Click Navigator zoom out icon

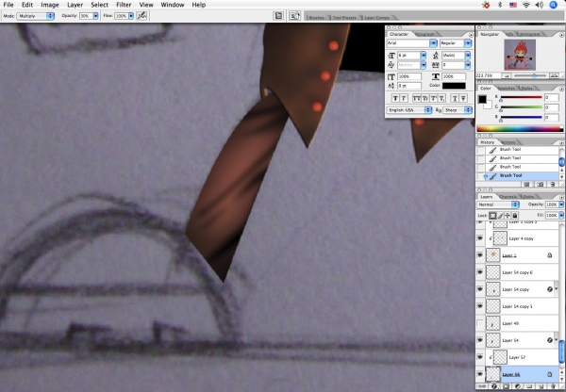pyautogui.click(x=507, y=75)
